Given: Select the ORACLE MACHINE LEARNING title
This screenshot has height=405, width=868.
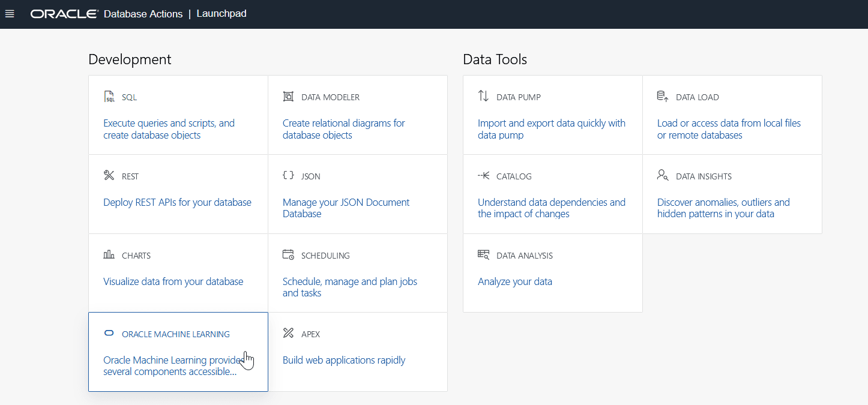Looking at the screenshot, I should point(176,334).
